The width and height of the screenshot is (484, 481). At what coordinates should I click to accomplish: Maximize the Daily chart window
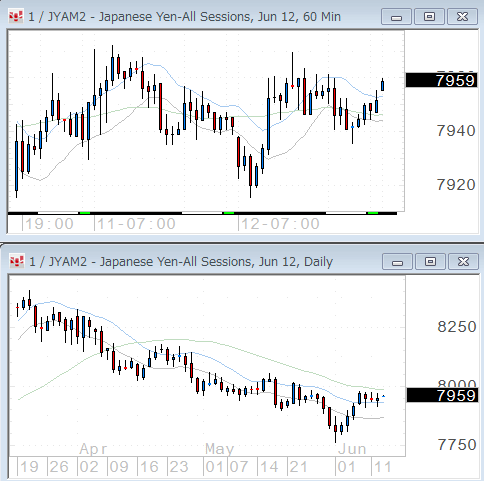pyautogui.click(x=430, y=262)
